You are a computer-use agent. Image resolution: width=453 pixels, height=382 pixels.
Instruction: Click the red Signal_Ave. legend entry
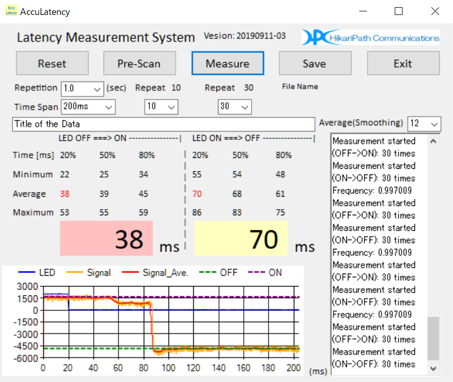[x=155, y=273]
